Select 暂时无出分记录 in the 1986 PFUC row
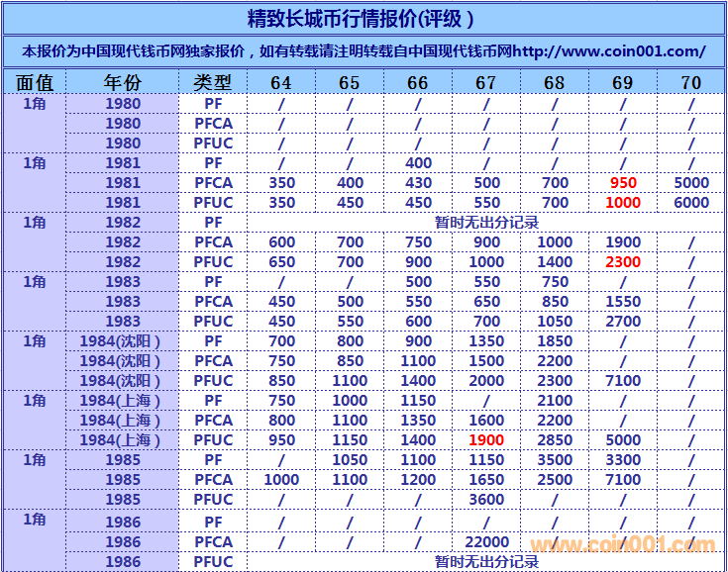Screen dimensions: 728x572 [x=486, y=562]
